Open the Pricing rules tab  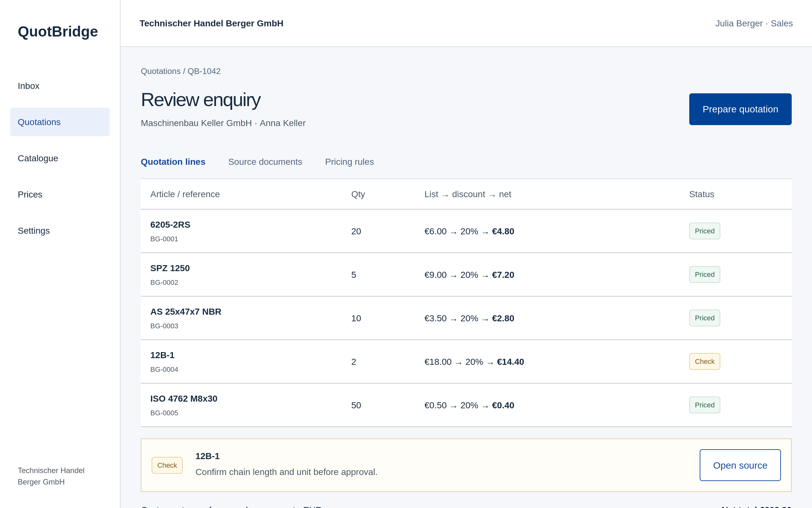pyautogui.click(x=349, y=162)
